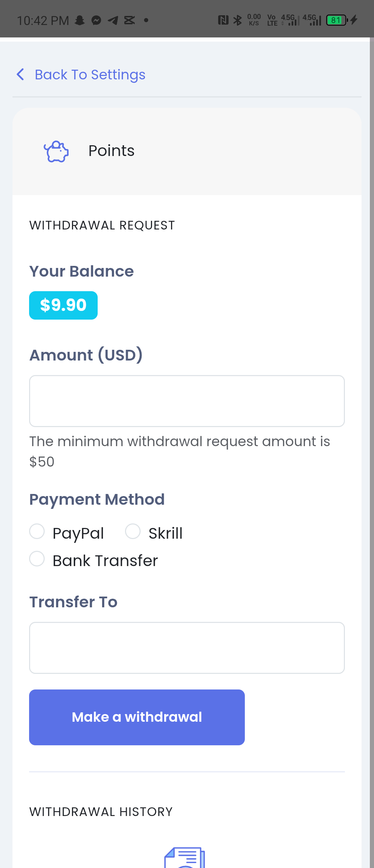The width and height of the screenshot is (374, 868).
Task: Tap the Telegram notification icon
Action: coord(113,20)
